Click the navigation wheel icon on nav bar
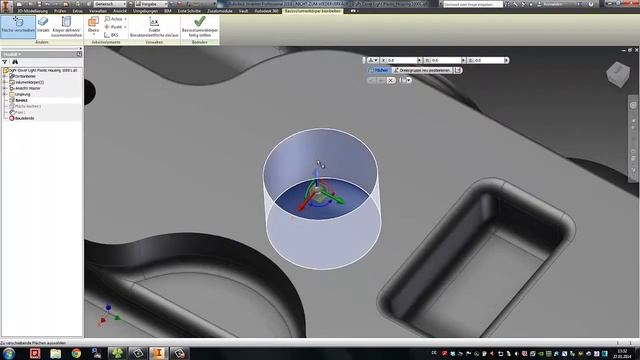 coord(633,105)
